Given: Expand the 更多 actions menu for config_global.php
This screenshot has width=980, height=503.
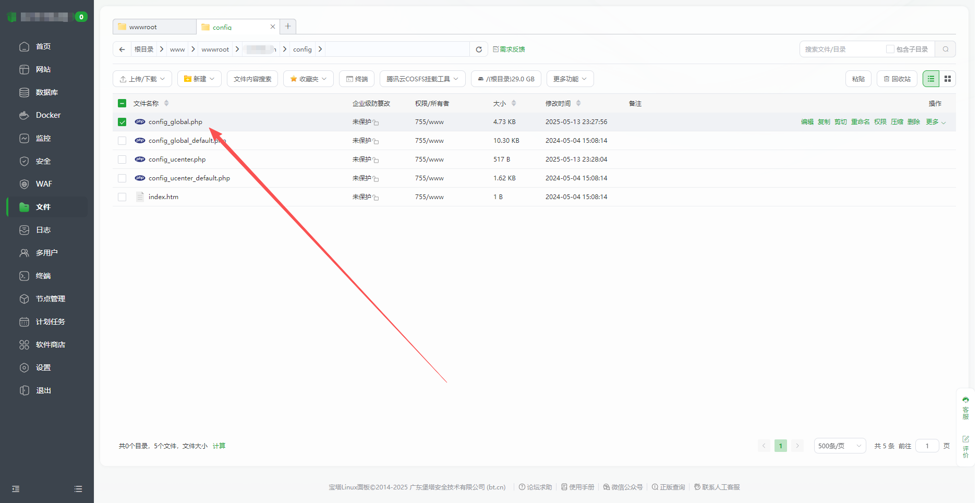Looking at the screenshot, I should pyautogui.click(x=936, y=122).
